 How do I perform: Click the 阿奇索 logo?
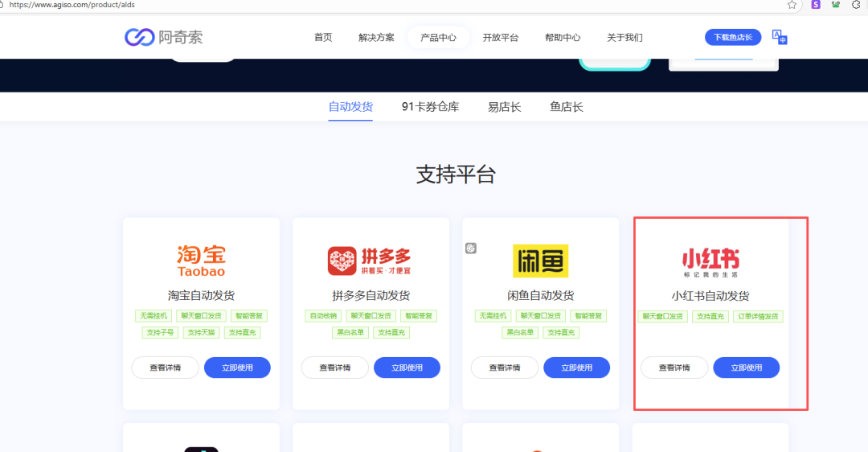pyautogui.click(x=163, y=37)
